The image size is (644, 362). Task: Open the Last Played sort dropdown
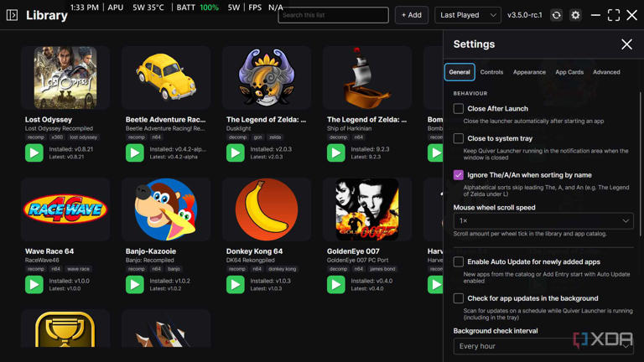click(468, 15)
